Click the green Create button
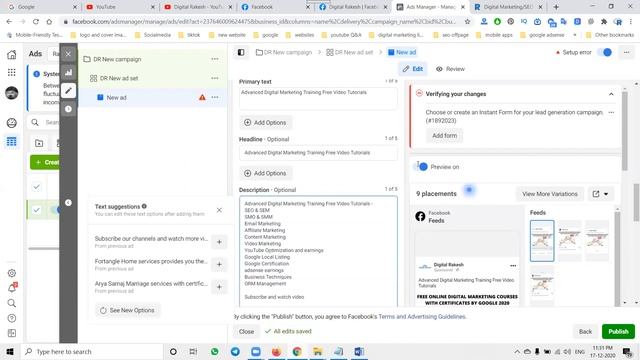 (x=45, y=162)
